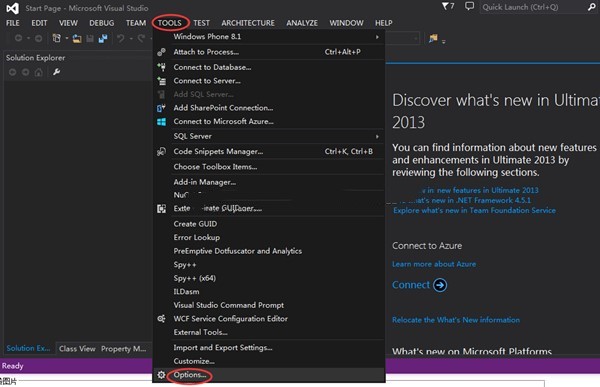Expand the SQL Server submenu arrow
The width and height of the screenshot is (600, 387).
click(377, 136)
